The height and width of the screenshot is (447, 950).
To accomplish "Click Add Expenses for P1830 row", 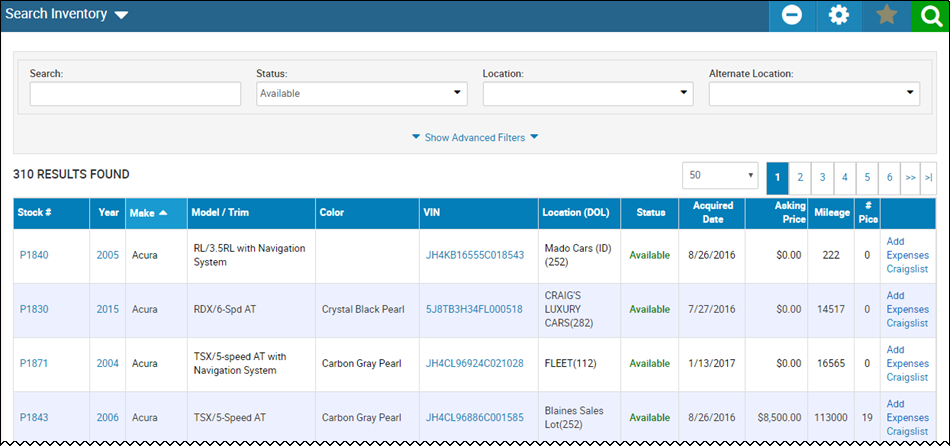I will 907,302.
